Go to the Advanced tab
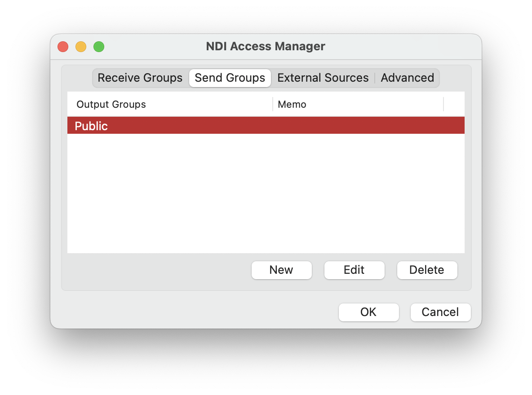 coord(407,78)
